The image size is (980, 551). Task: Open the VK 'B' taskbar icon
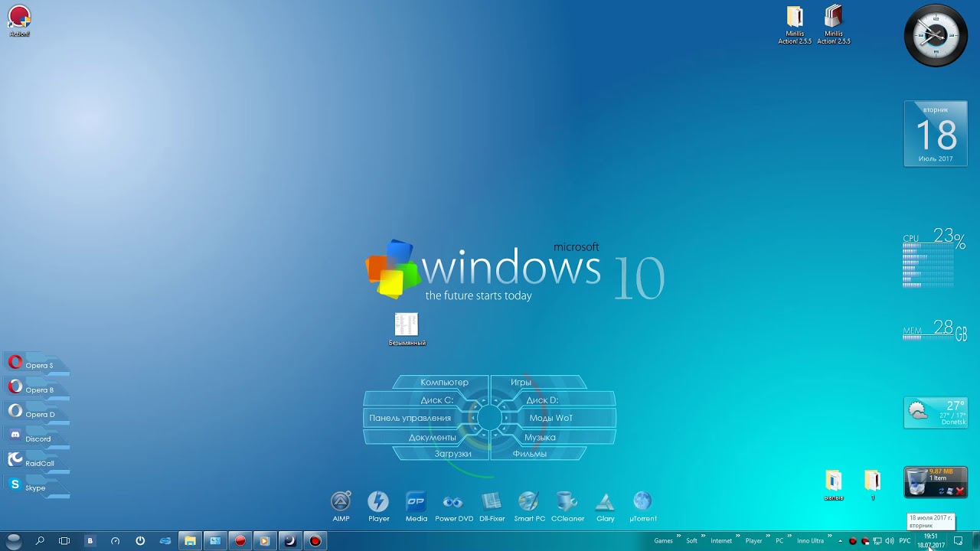click(x=90, y=541)
